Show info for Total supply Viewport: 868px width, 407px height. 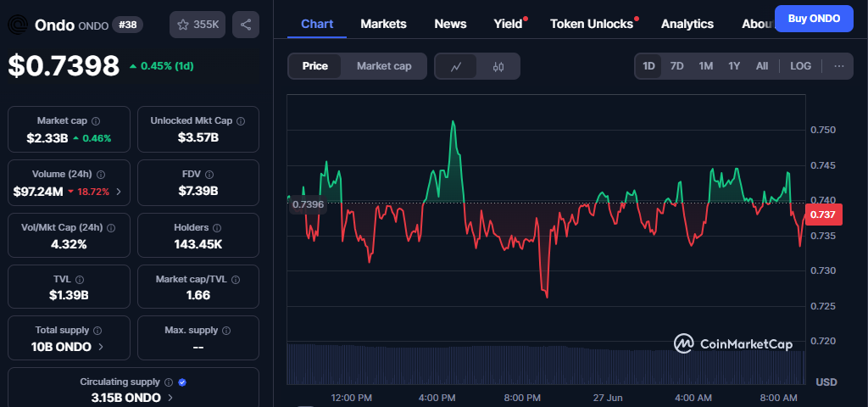tap(97, 331)
